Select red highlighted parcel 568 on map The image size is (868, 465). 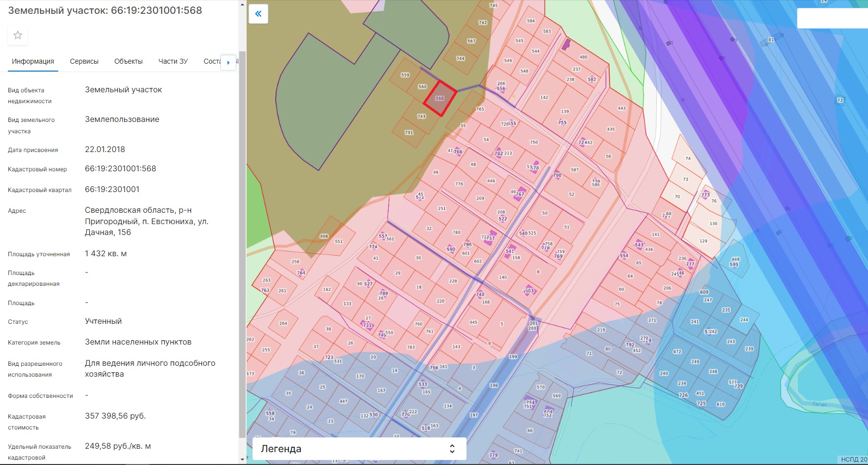coord(439,98)
